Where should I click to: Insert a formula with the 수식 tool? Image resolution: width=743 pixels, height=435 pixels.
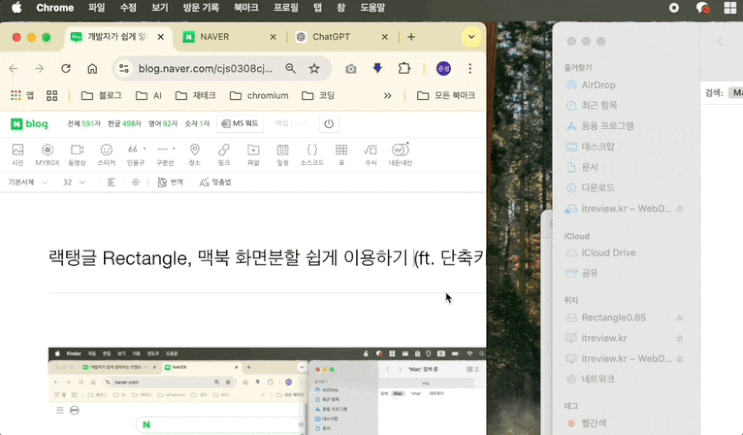[x=371, y=154]
